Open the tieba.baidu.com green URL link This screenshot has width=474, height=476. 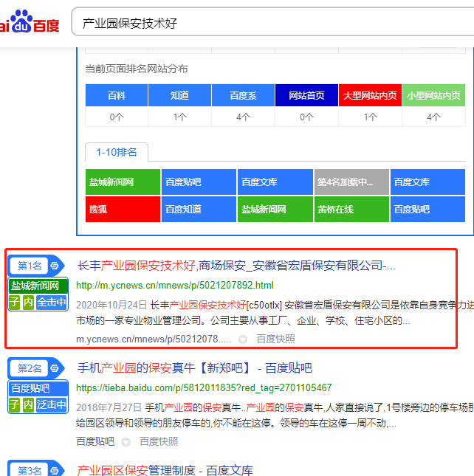click(204, 387)
